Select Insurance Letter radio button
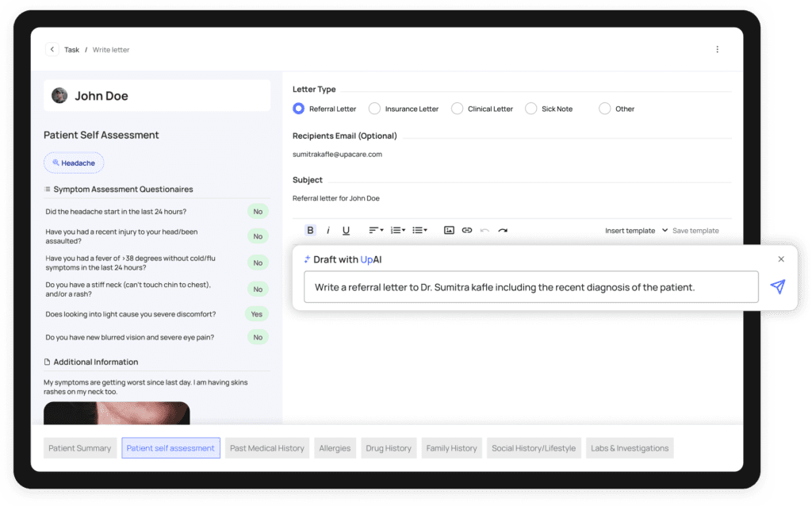 pyautogui.click(x=374, y=109)
